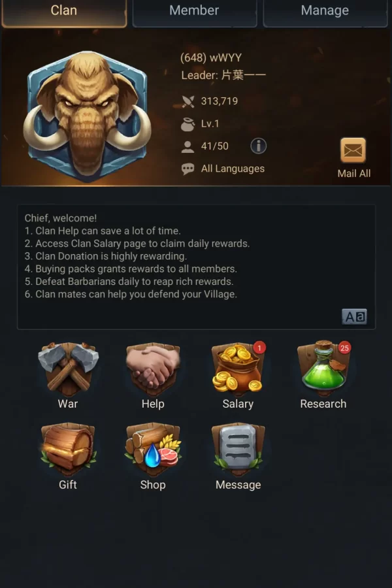Open the War crossed axes icon
This screenshot has height=588, width=392.
68,369
